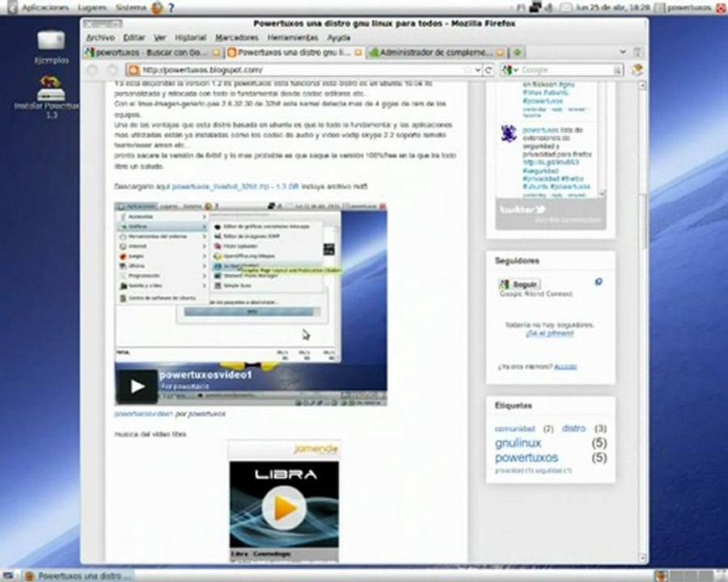Screen dimensions: 728x582
Task: Click the volume icon in the system tray
Action: (550, 7)
